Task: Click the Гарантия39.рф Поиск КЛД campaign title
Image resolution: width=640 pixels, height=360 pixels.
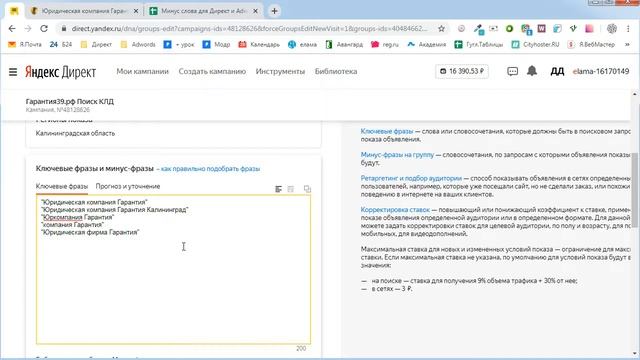Action: [70, 101]
